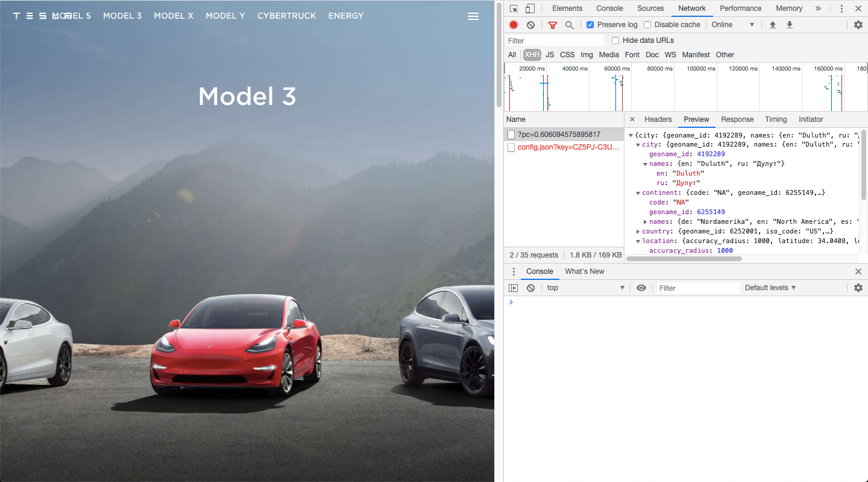Open the Memory tab

click(x=789, y=8)
